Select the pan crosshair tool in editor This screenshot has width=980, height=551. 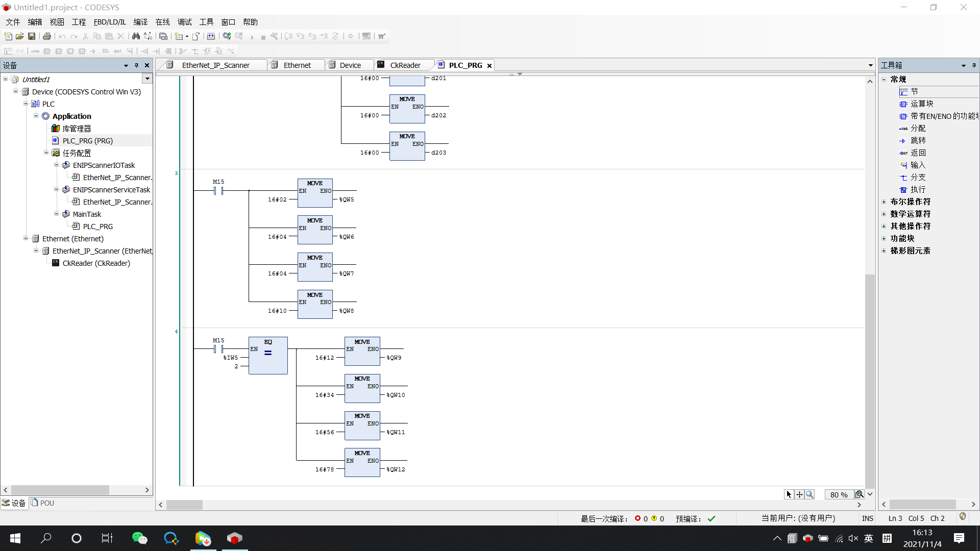pyautogui.click(x=799, y=494)
